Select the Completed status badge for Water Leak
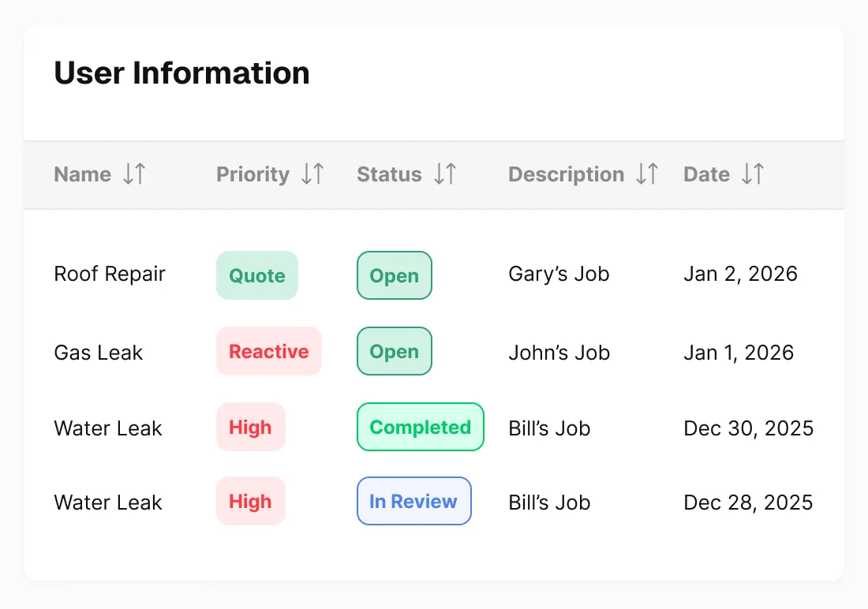Screen dimensions: 868x609 coord(420,427)
